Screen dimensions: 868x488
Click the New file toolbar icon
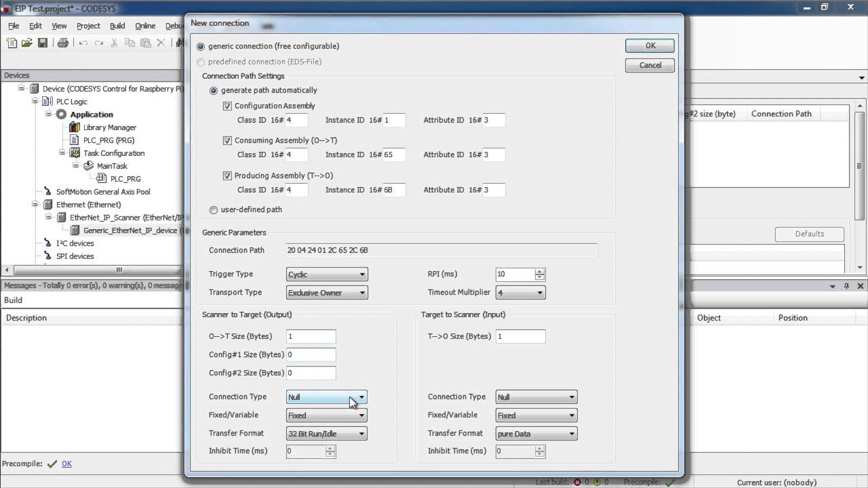[x=10, y=42]
